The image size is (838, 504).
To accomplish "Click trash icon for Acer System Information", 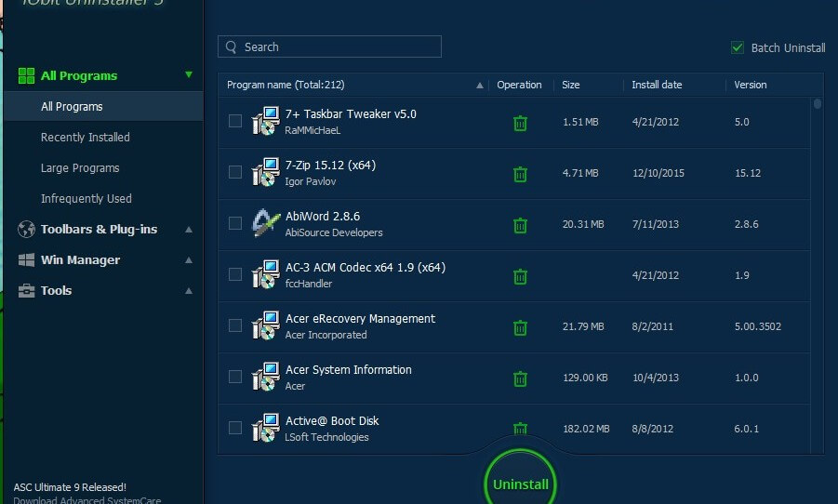I will 520,379.
